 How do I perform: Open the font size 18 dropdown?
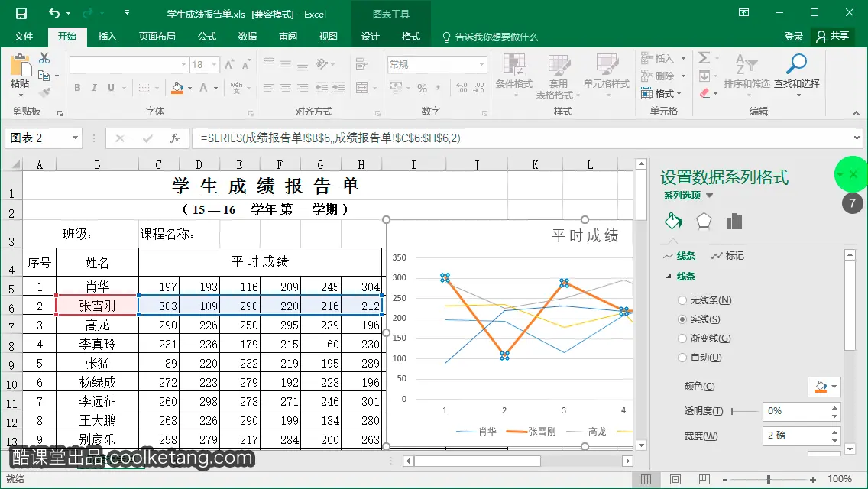pos(214,65)
